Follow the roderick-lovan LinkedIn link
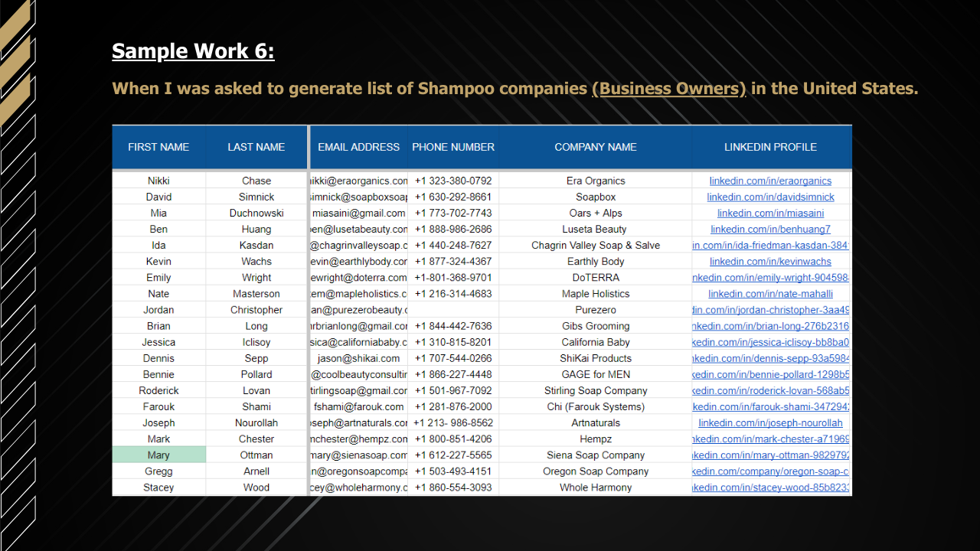The width and height of the screenshot is (980, 551). coord(771,390)
